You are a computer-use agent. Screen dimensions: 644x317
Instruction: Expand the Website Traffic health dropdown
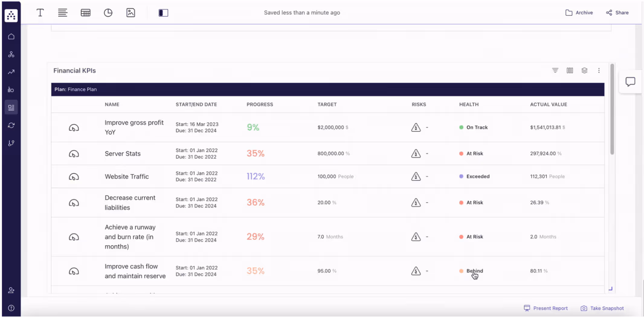pyautogui.click(x=474, y=176)
